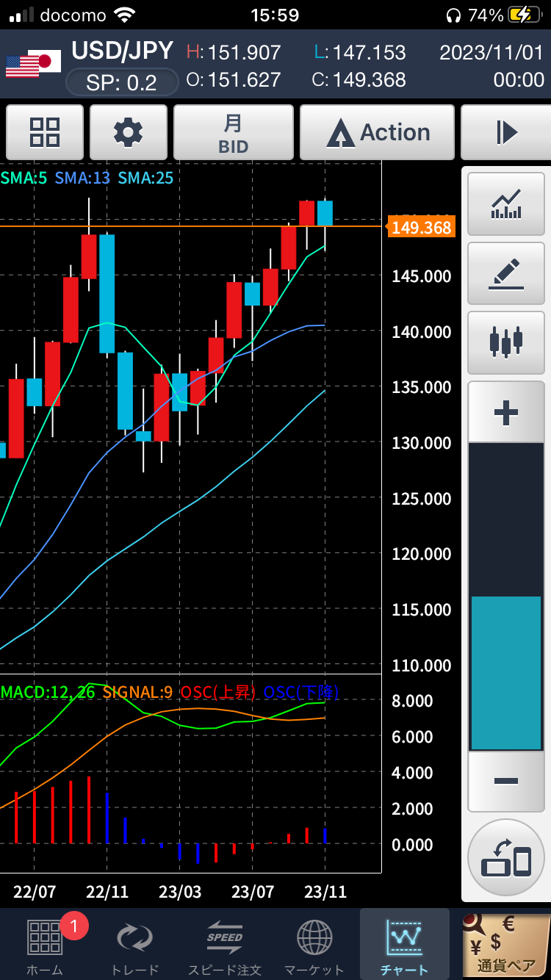551x980 pixels.
Task: Select the line drawing pencil tool
Action: (x=506, y=273)
